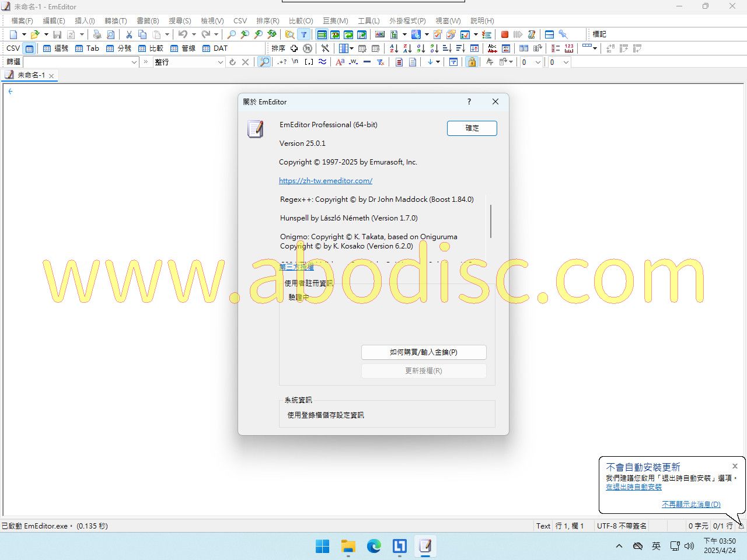This screenshot has width=747, height=560.
Task: Click the Undo arrow icon
Action: (x=183, y=34)
